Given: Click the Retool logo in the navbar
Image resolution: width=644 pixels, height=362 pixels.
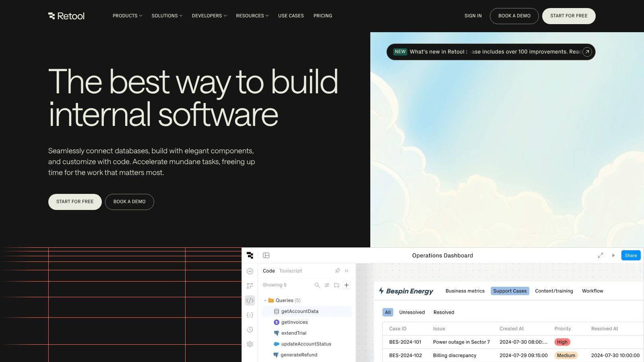Looking at the screenshot, I should click(66, 16).
